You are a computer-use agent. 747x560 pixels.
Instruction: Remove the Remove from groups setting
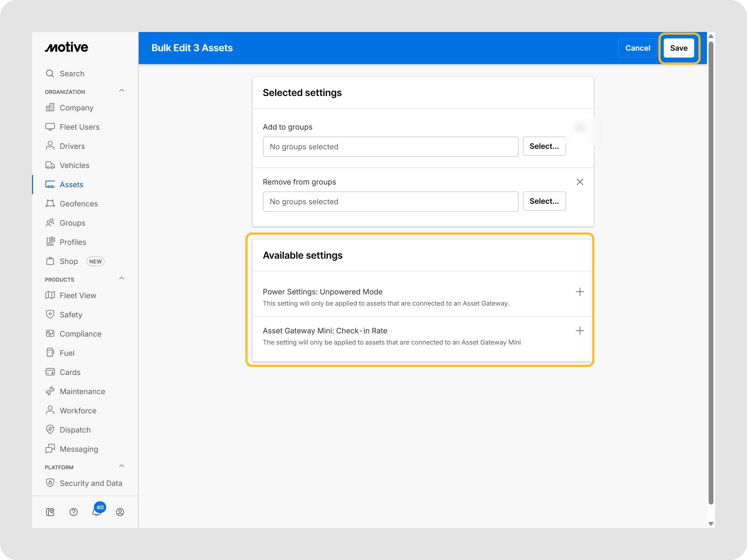pyautogui.click(x=579, y=182)
